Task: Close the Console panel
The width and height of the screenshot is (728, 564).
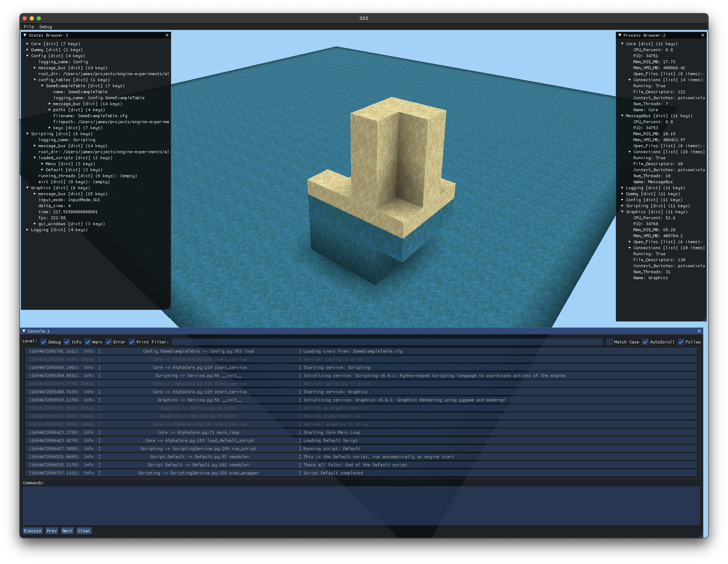Action: (699, 331)
